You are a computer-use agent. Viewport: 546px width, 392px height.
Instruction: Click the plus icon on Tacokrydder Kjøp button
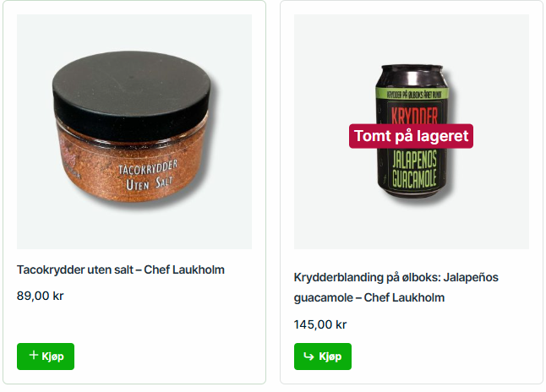point(34,355)
